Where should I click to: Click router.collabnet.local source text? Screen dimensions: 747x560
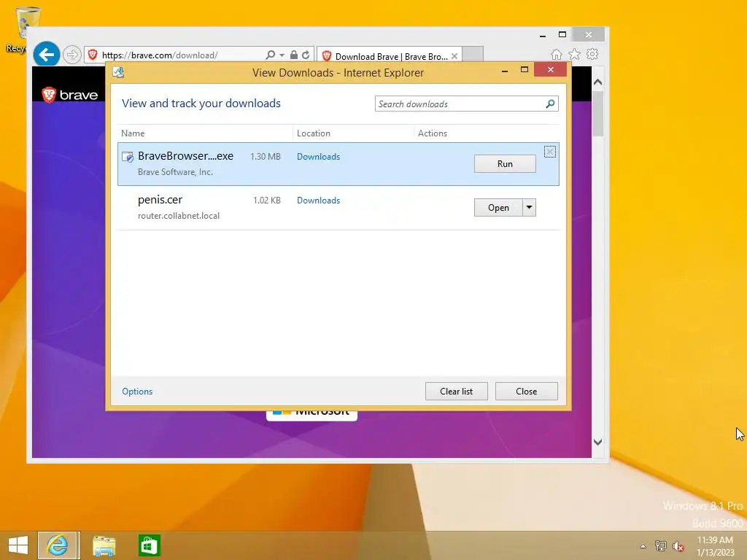pos(179,216)
